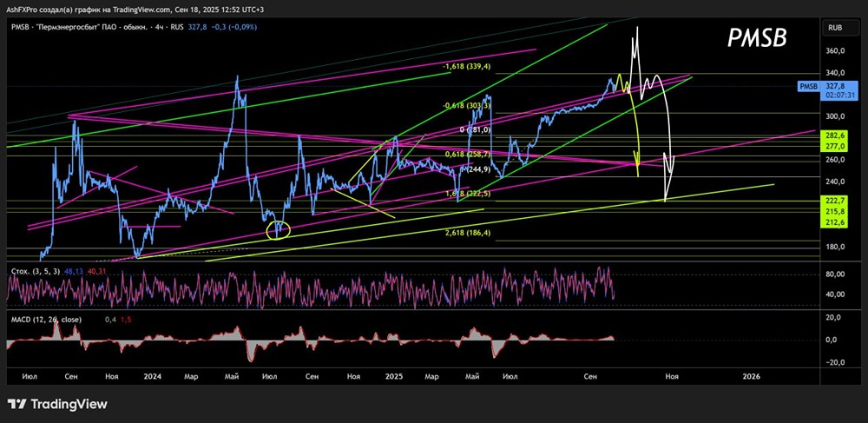Click the 340,0 price axis label
The image size is (868, 423).
(x=835, y=73)
